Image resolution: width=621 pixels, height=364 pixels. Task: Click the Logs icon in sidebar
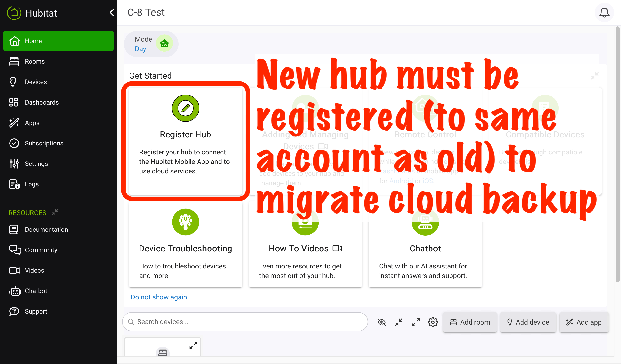(15, 184)
